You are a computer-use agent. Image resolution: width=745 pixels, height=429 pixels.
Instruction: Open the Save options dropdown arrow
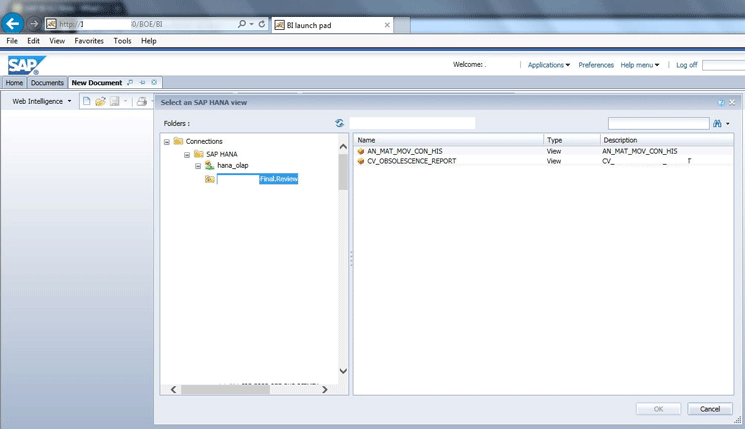point(125,101)
